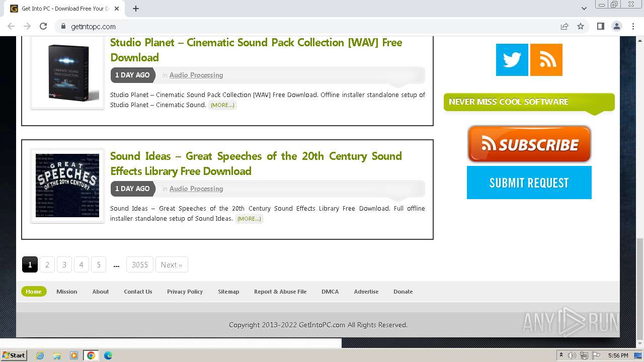Viewport: 644px width, 362px height.
Task: Show hidden system tray icons
Action: [x=561, y=355]
